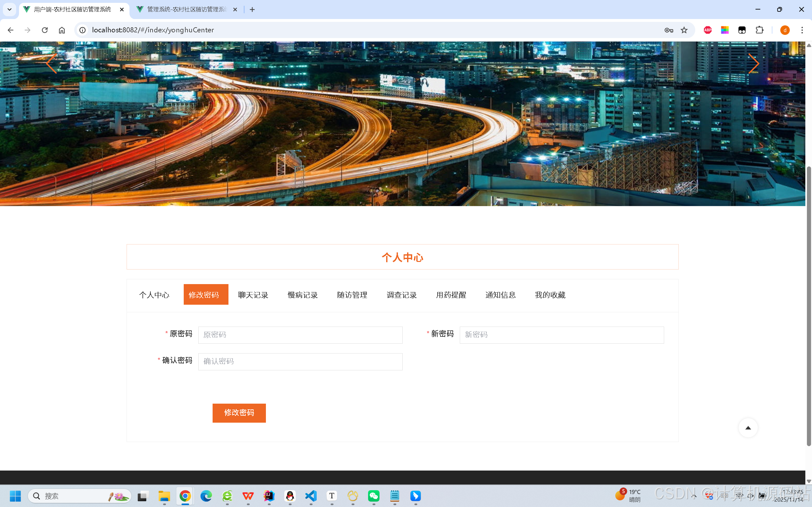The width and height of the screenshot is (812, 507).
Task: Open the 慢病记录 tab
Action: (303, 295)
